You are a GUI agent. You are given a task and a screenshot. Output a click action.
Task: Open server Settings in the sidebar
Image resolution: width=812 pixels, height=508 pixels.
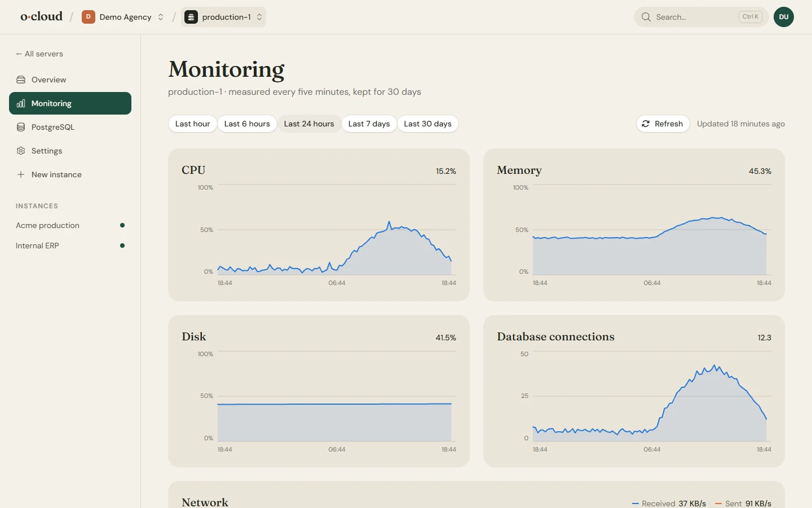(70, 151)
